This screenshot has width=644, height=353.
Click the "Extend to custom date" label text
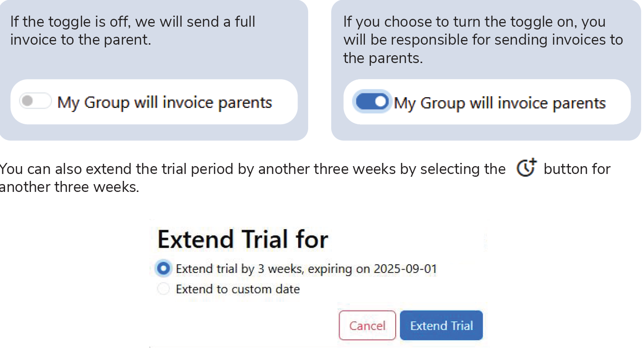238,289
